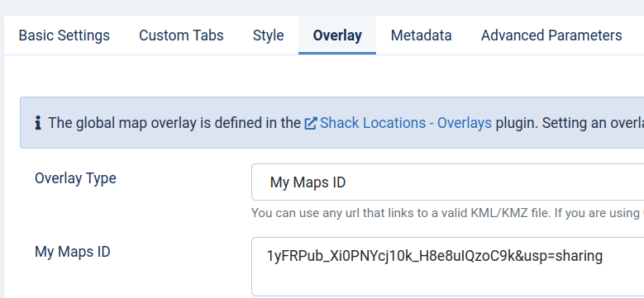Switch to the Basic Settings tab

(x=64, y=35)
